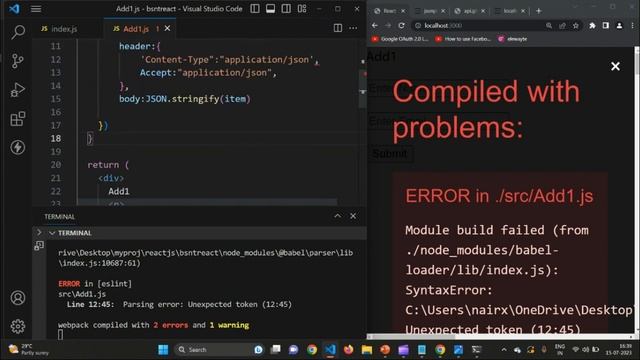Image resolution: width=640 pixels, height=360 pixels.
Task: Collapse the TERMINAL section header chevron
Action: coord(52,233)
